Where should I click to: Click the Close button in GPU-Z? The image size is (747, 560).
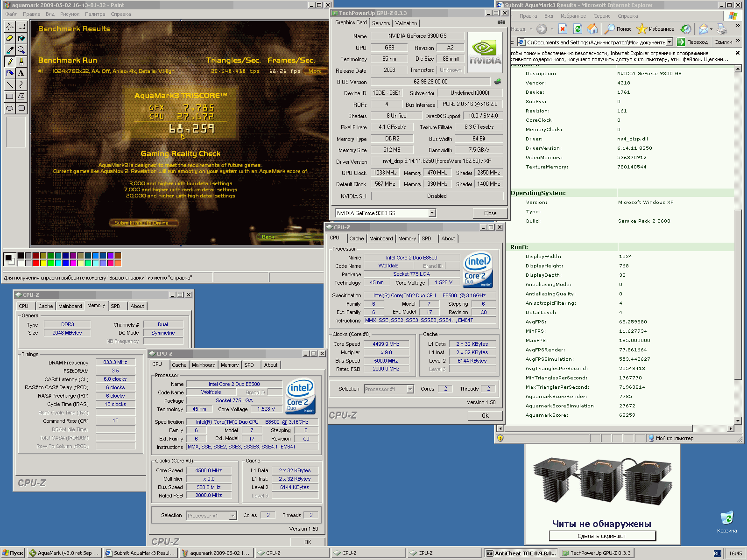[490, 213]
